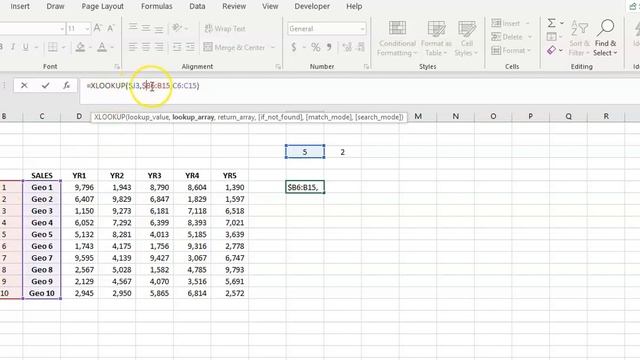Viewport: 640px width, 360px height.
Task: Switch to Review tab
Action: tap(234, 7)
